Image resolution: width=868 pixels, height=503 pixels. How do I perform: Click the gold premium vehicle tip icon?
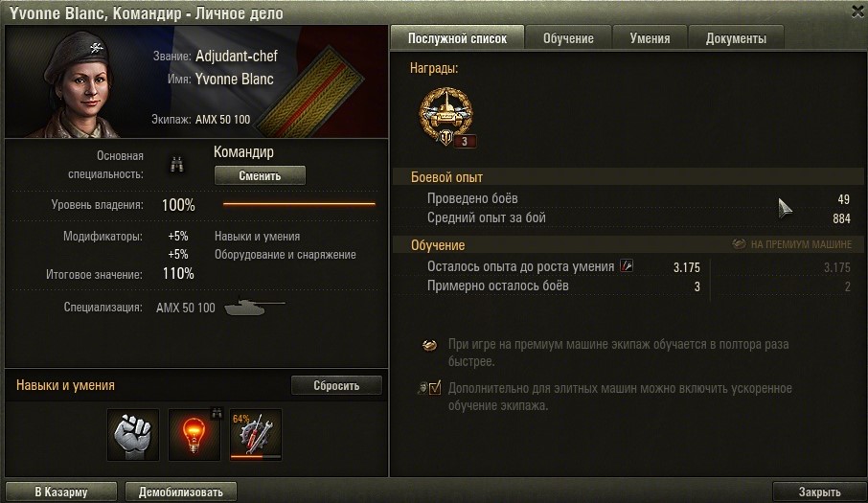pos(429,345)
